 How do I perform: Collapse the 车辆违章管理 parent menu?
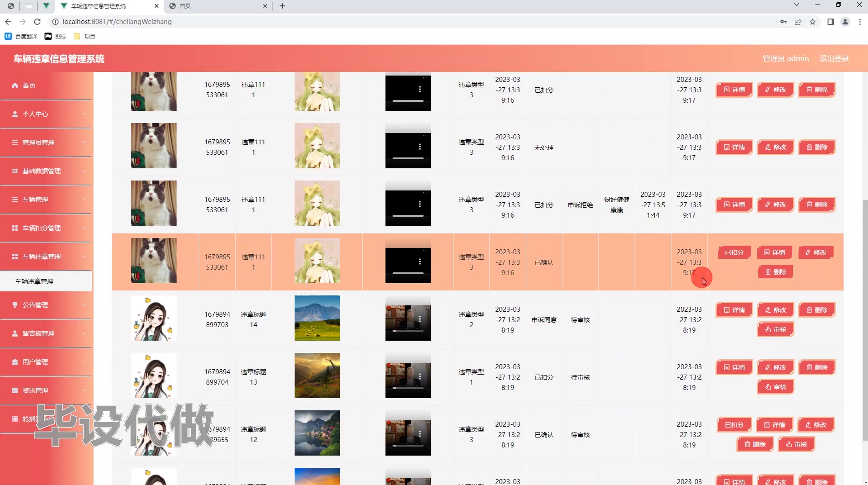point(46,257)
